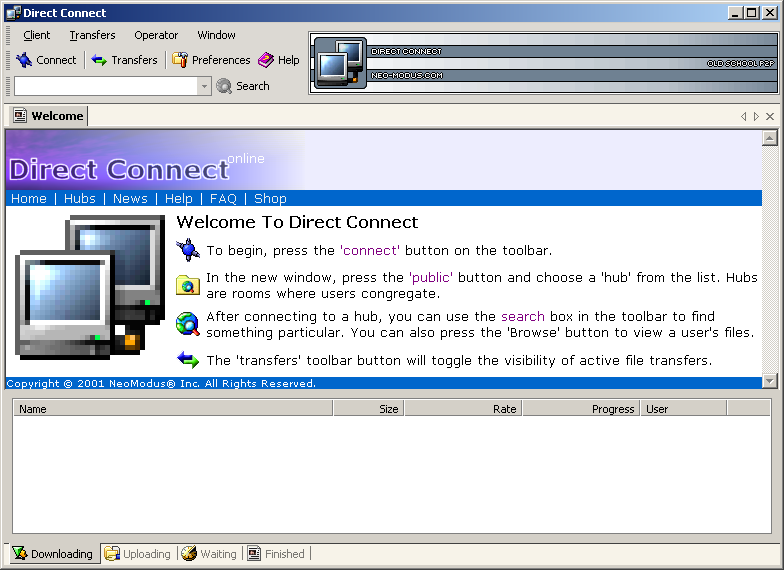The image size is (784, 570).
Task: Open the FAQ link
Action: pyautogui.click(x=223, y=198)
